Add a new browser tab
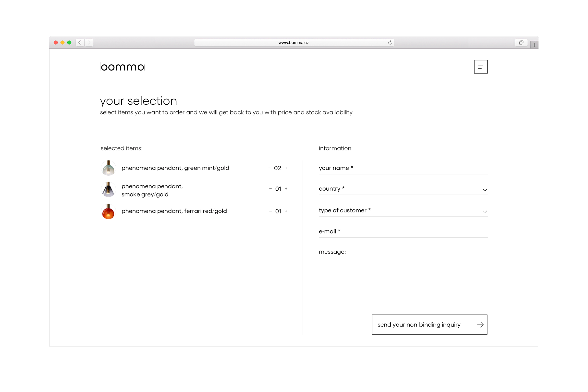Screen dimensions: 588x392 (534, 45)
